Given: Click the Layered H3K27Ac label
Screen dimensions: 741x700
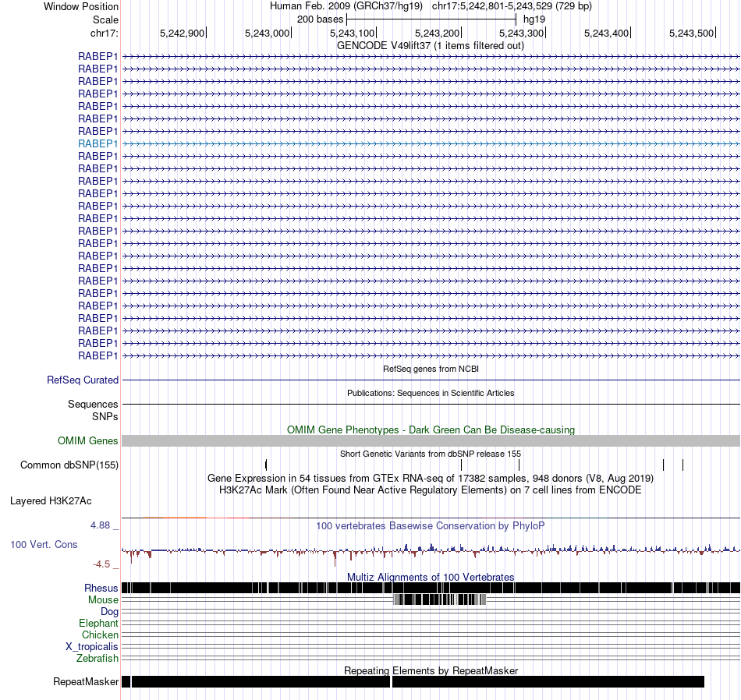Looking at the screenshot, I should 51,500.
